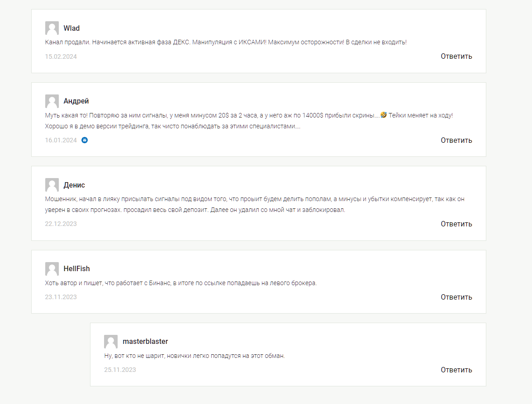This screenshot has height=404, width=532.
Task: Click HellFish's avatar icon
Action: coord(52,269)
